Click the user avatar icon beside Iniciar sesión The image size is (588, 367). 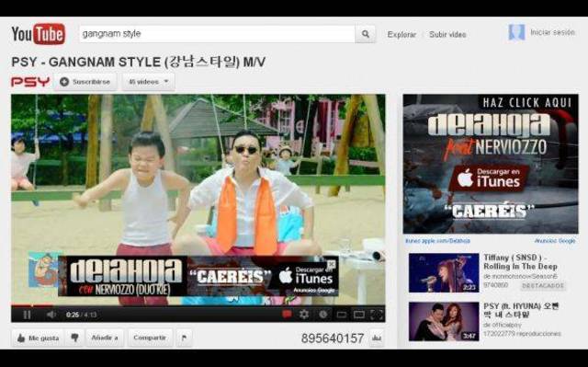(x=516, y=32)
